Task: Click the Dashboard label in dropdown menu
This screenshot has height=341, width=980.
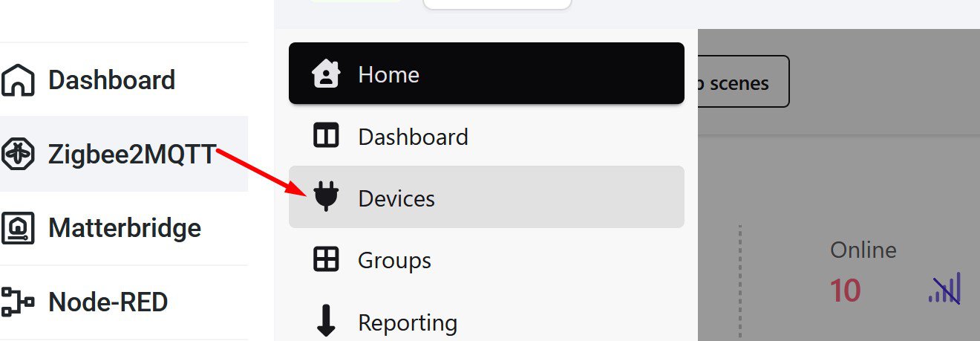Action: point(413,137)
